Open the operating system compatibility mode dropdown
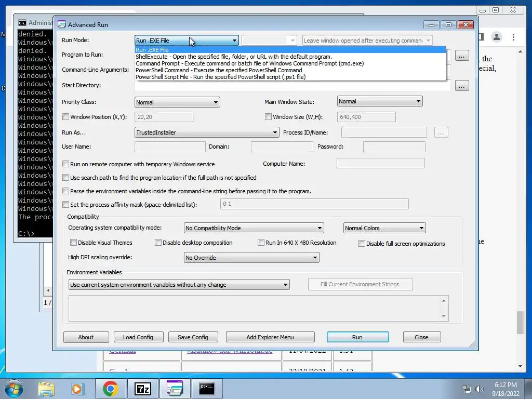Screen dimensions: 532x399 pyautogui.click(x=254, y=228)
